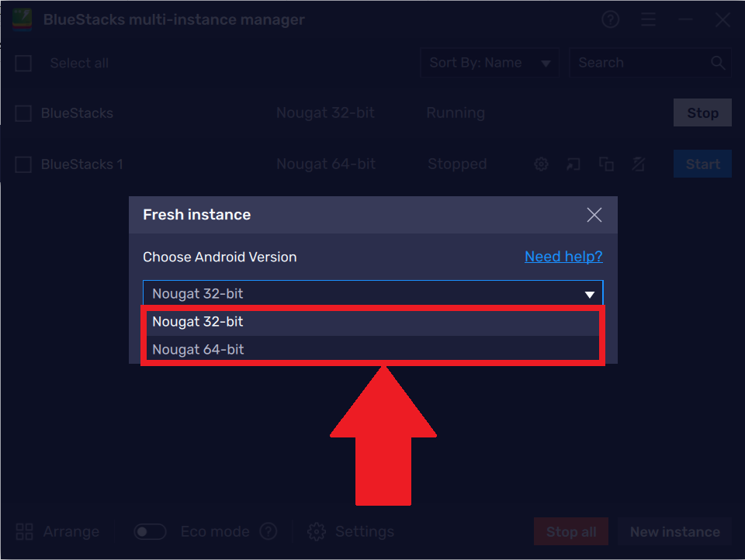Collapse the Android version dropdown
Screen dimensions: 745x560
point(590,293)
